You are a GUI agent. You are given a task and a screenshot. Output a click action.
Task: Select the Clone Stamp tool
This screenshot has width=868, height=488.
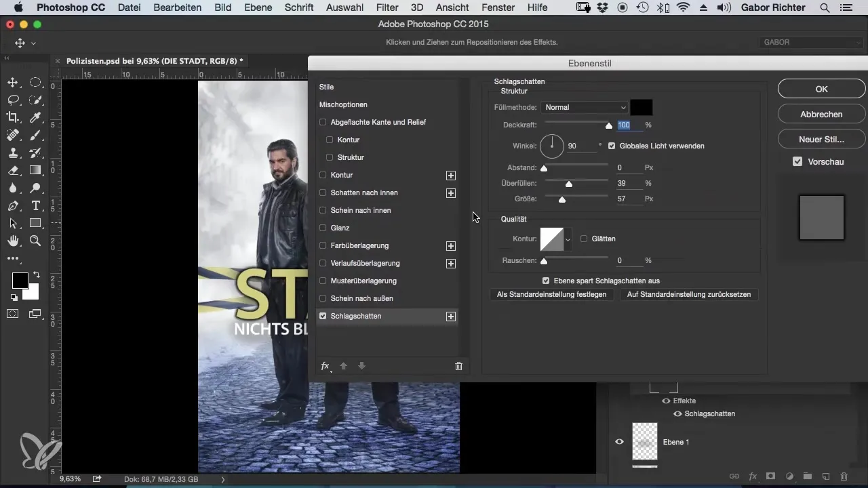12,152
